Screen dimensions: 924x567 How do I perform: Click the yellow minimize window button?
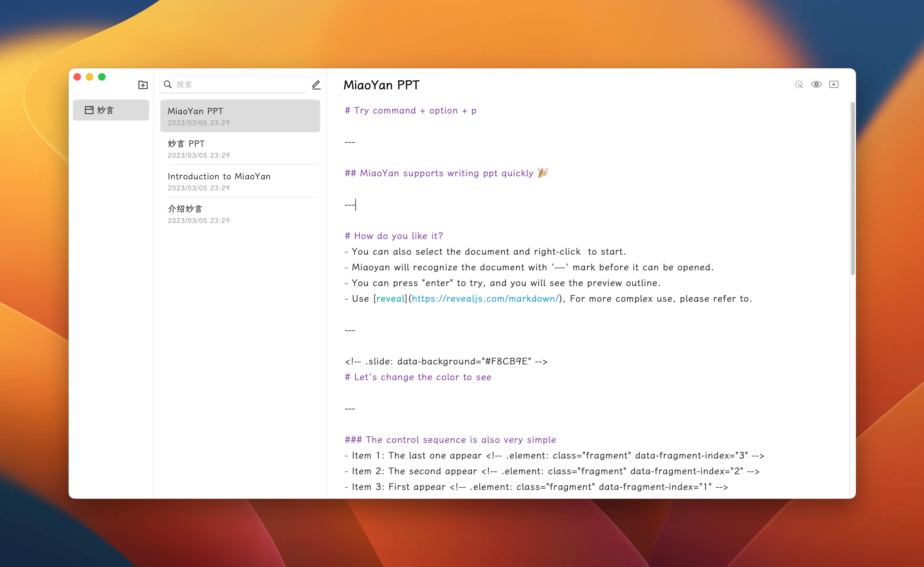(89, 77)
